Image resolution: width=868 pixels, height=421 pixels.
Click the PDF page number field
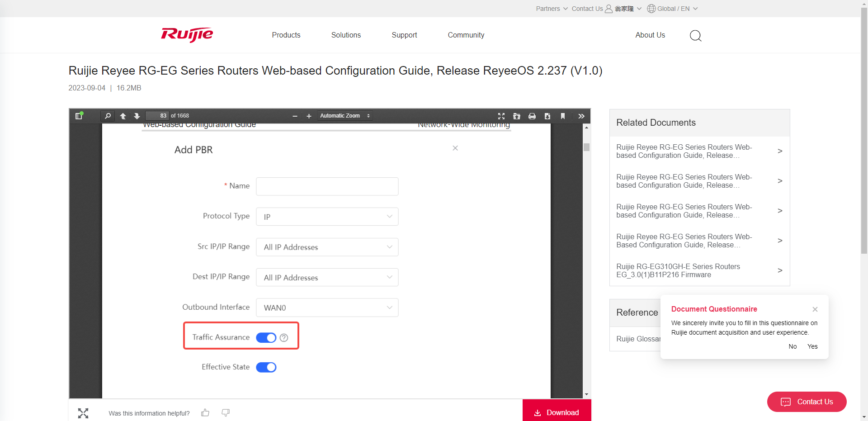(157, 116)
